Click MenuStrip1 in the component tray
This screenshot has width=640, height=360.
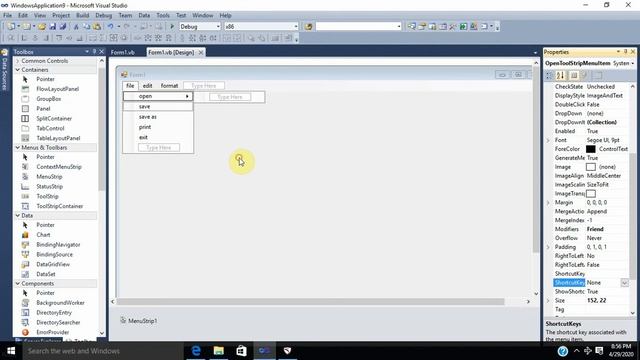pyautogui.click(x=139, y=321)
